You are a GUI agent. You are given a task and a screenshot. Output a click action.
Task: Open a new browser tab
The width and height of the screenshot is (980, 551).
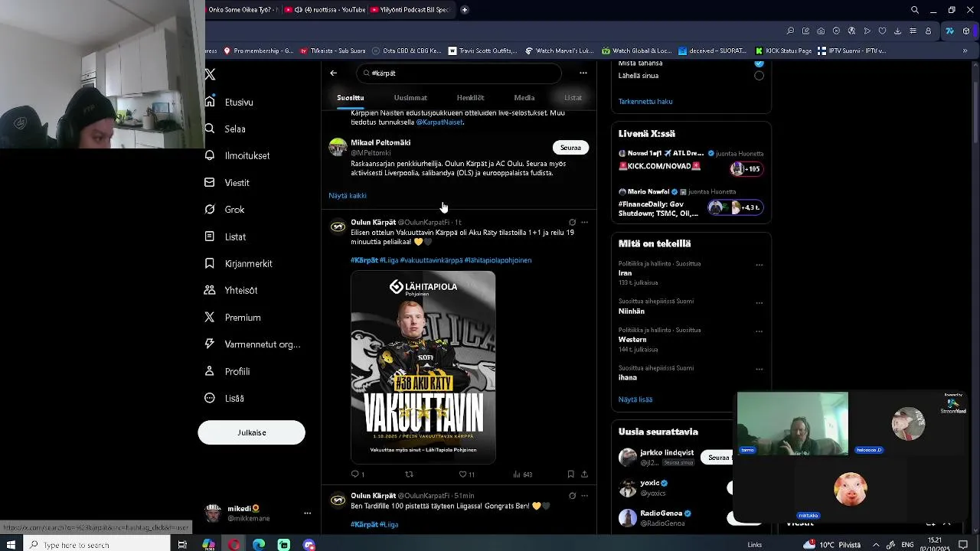point(464,10)
